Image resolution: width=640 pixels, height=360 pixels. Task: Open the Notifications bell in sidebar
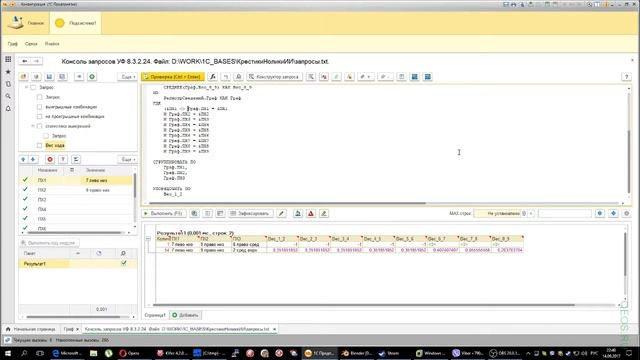pos(8,109)
